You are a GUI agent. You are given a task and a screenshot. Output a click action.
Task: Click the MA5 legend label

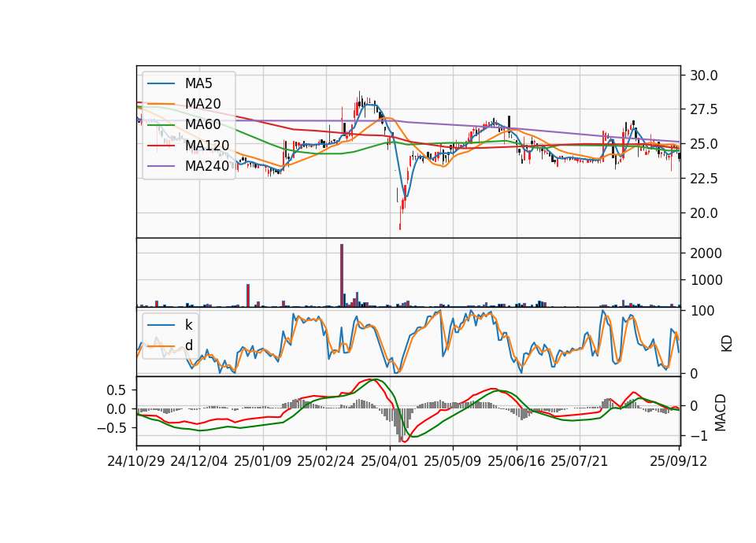click(x=198, y=83)
